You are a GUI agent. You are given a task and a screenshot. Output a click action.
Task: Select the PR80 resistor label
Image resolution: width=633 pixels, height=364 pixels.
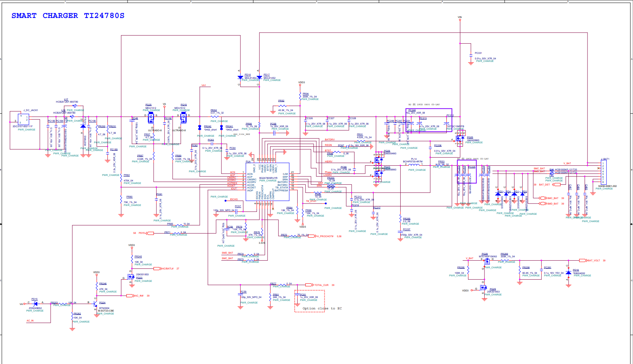[129, 197]
